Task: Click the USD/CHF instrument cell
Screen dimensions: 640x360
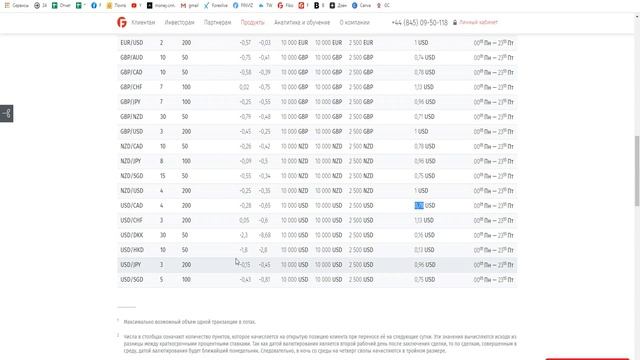Action: point(131,220)
